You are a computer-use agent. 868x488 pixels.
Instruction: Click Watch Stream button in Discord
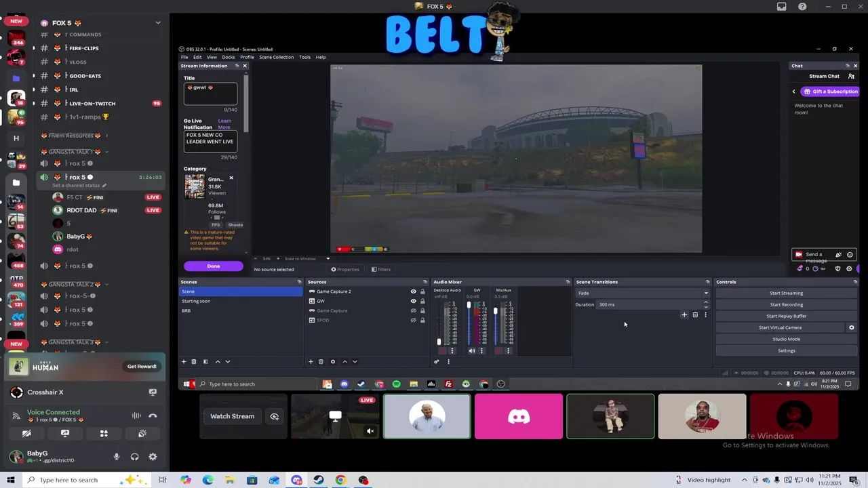tap(233, 416)
